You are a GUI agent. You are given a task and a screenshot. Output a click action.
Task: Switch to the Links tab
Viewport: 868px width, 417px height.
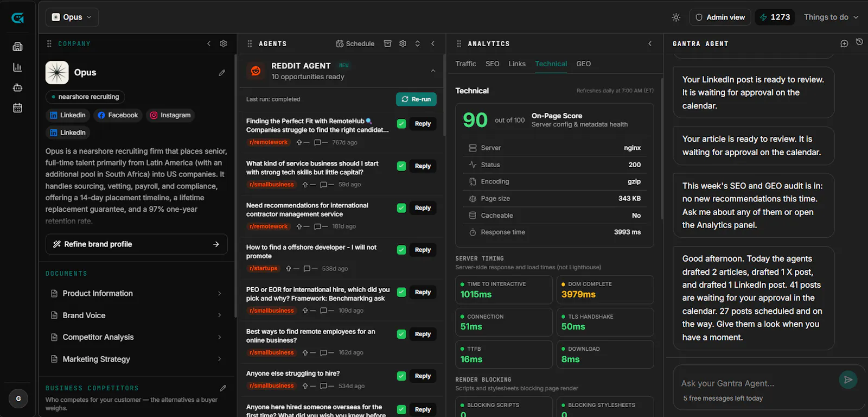pos(517,64)
